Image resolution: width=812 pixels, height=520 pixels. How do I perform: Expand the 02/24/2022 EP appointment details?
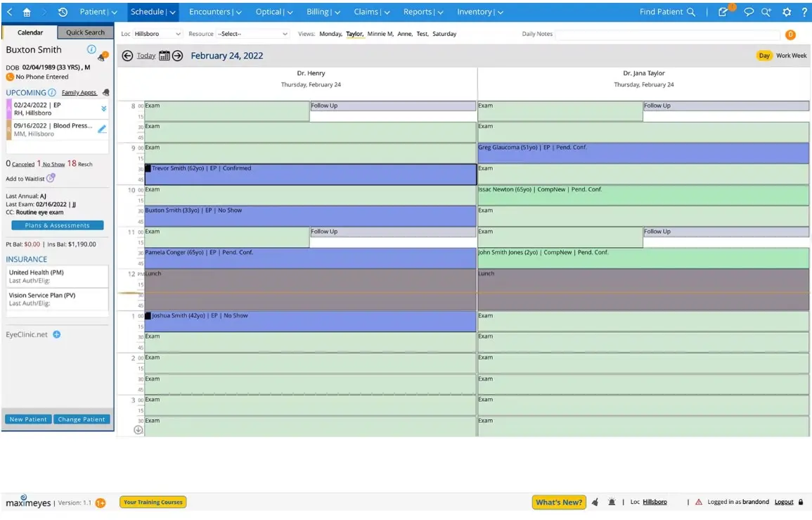[103, 108]
